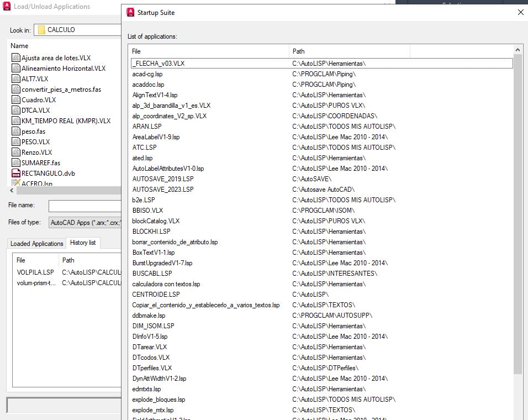Image resolution: width=528 pixels, height=420 pixels.
Task: Click the peso.fas file icon
Action: pos(16,131)
